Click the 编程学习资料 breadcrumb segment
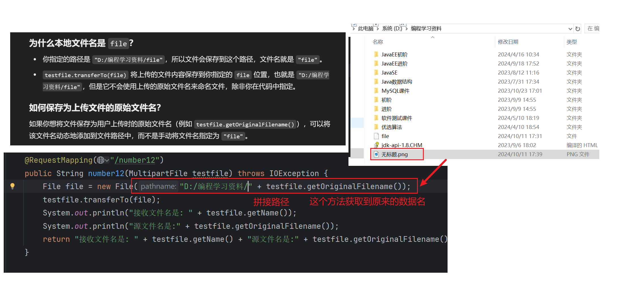Screen dimensions: 644x290 tap(426, 29)
